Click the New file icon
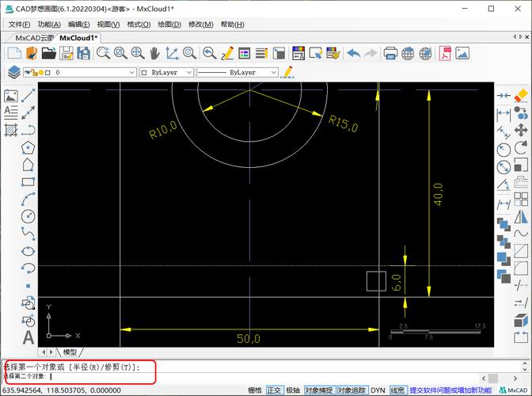 click(x=13, y=54)
